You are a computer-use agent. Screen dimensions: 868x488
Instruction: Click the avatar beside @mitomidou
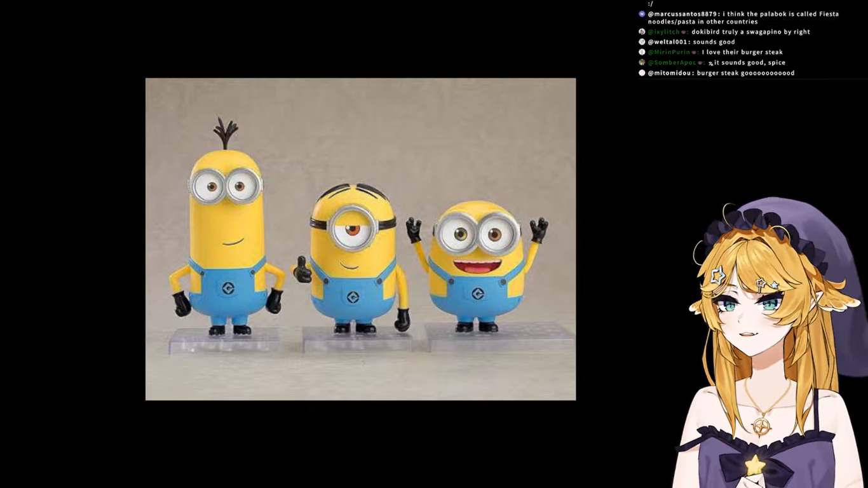tap(642, 73)
